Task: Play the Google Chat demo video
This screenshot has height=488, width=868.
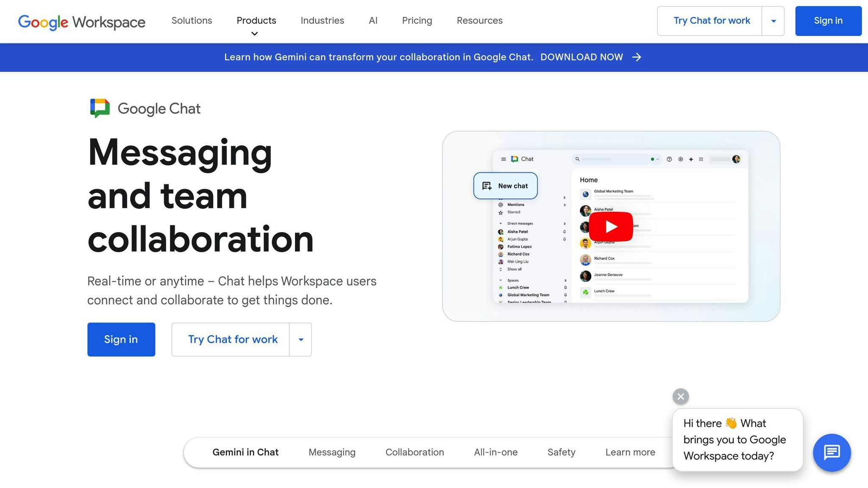Action: pyautogui.click(x=611, y=226)
